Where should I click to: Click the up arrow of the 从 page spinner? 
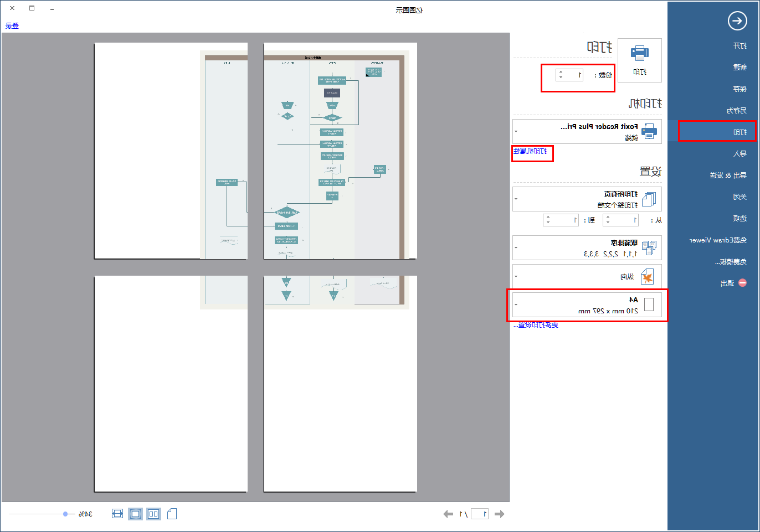tap(608, 218)
